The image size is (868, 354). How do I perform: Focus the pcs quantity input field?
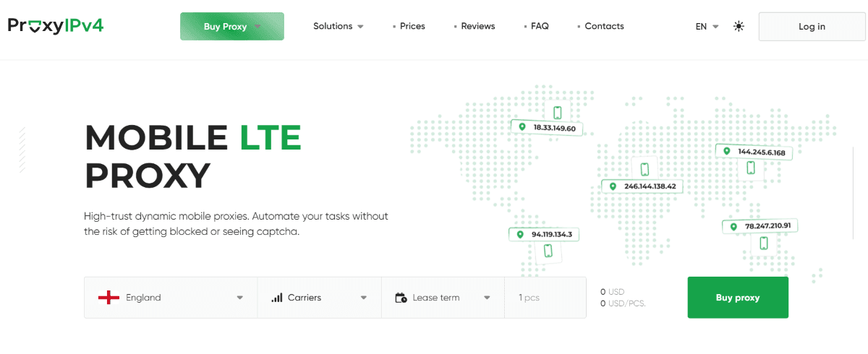[545, 298]
